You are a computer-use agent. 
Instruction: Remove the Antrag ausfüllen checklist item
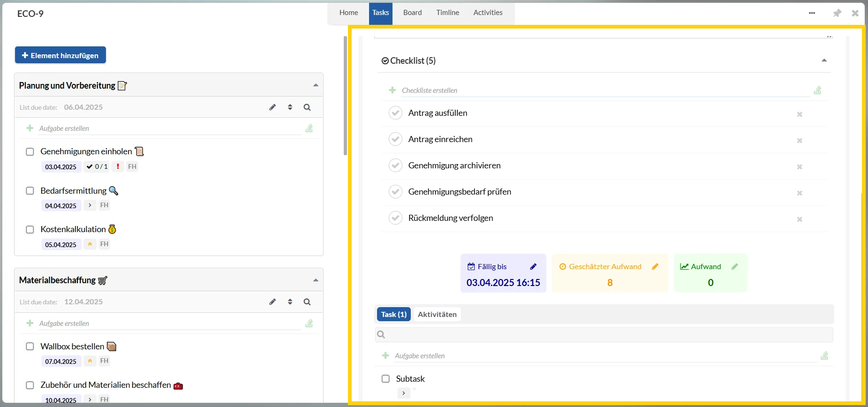tap(800, 114)
